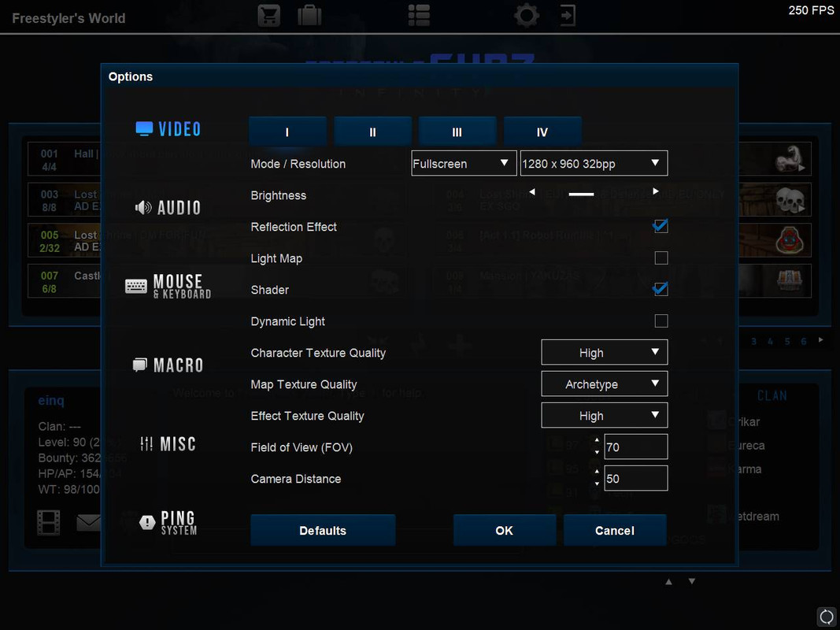Increase Field of View stepper

click(598, 442)
